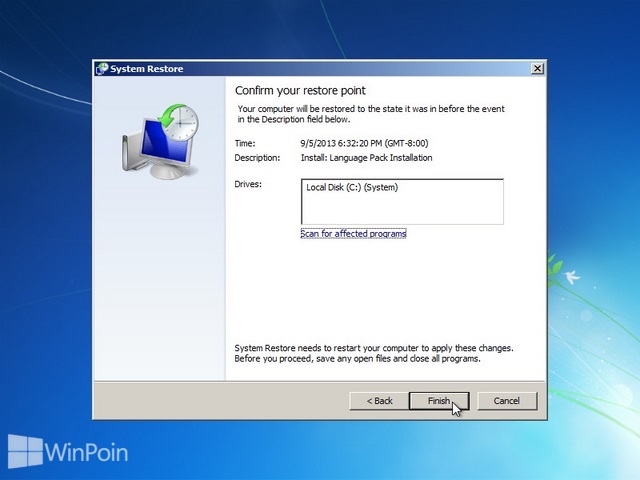Screen dimensions: 640x480
Task: Click the System Restore title bar icon
Action: [102, 69]
